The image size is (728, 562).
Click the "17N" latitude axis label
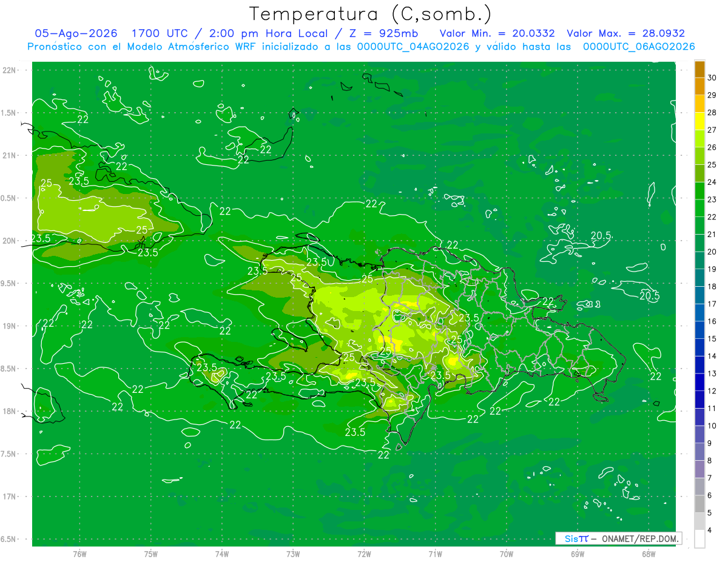coord(10,497)
